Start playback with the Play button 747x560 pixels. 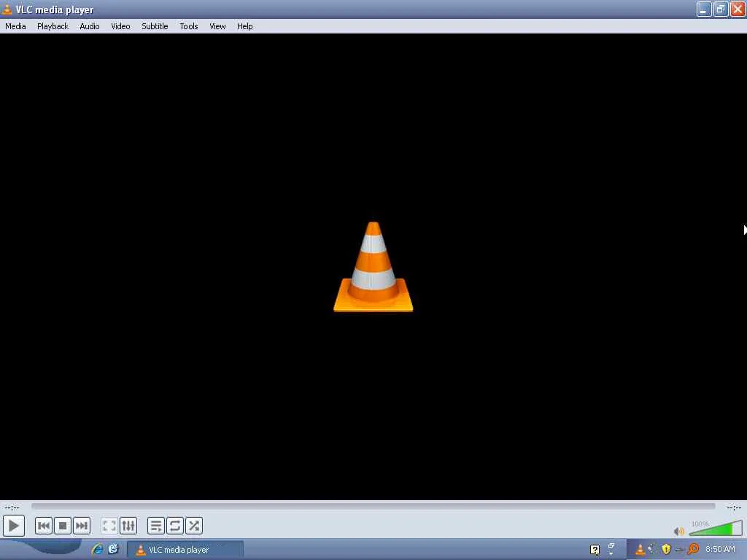click(x=13, y=526)
